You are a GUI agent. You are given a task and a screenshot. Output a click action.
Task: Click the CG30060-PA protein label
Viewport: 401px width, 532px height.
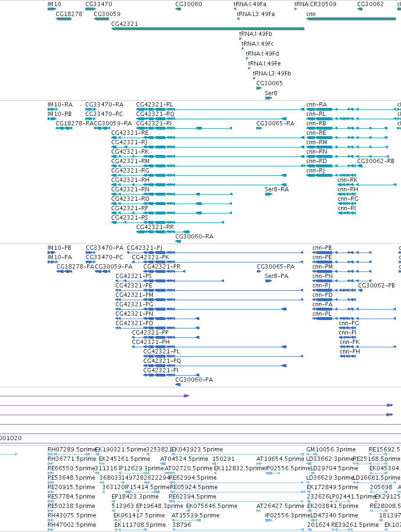[194, 380]
